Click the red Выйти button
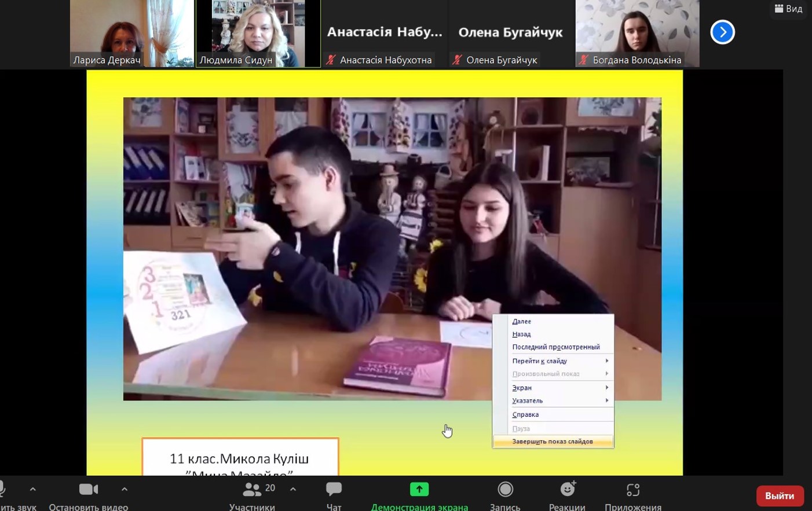812x511 pixels. [x=780, y=496]
